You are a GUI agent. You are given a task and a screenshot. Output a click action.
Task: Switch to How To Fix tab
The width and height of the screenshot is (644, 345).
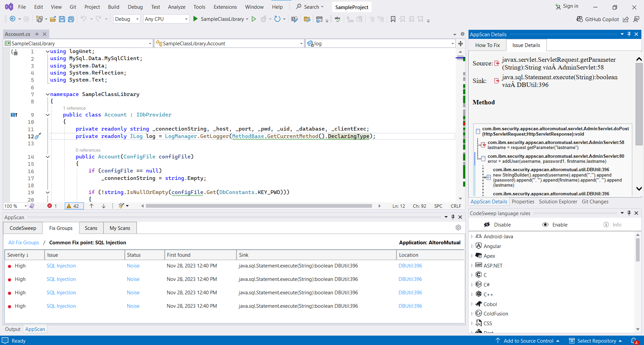(487, 45)
